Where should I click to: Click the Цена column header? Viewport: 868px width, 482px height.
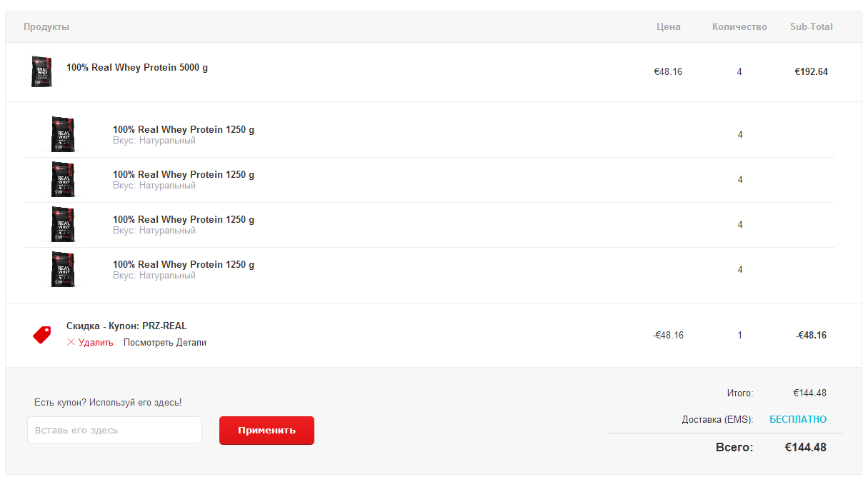[669, 27]
